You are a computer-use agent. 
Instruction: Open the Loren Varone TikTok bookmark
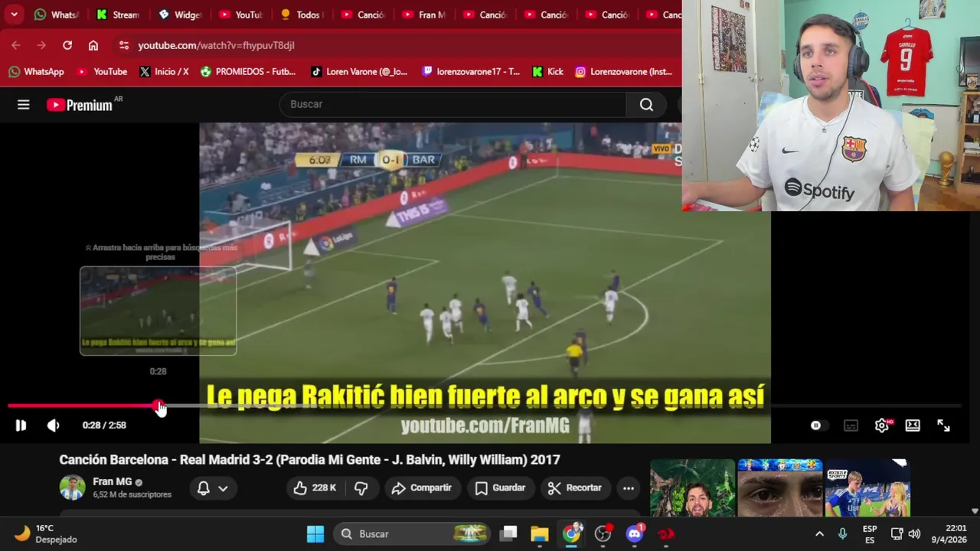pos(359,72)
